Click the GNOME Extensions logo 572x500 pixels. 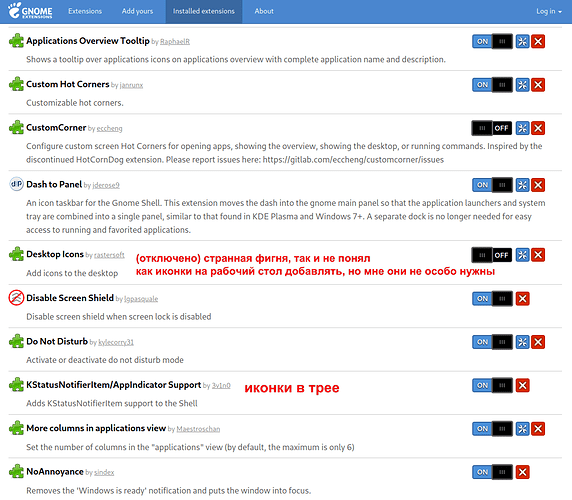[30, 11]
